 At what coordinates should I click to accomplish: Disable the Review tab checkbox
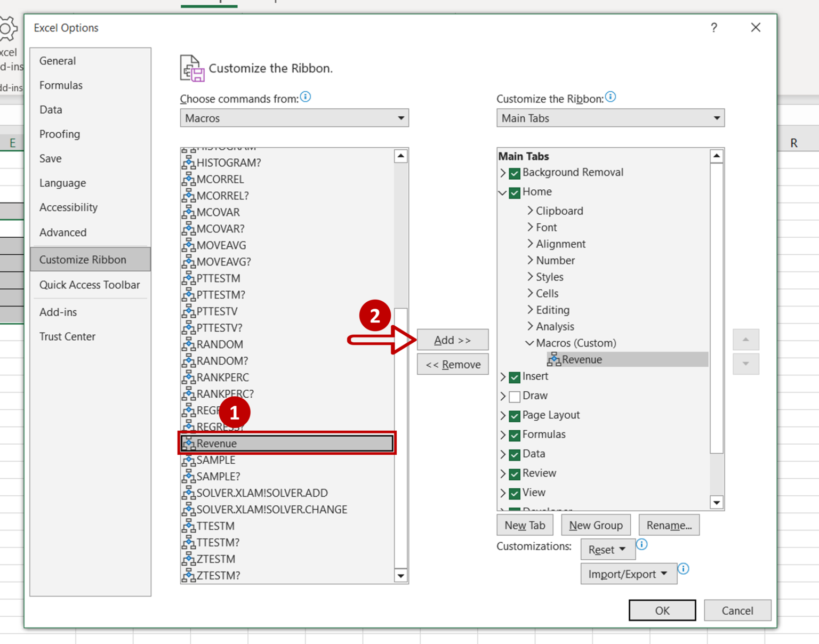point(514,474)
